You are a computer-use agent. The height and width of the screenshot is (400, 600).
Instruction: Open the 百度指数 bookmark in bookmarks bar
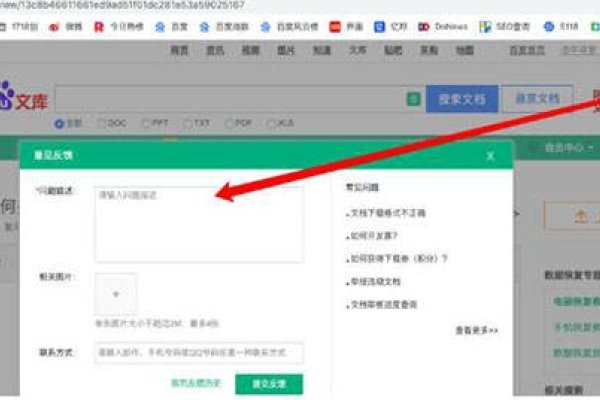224,27
